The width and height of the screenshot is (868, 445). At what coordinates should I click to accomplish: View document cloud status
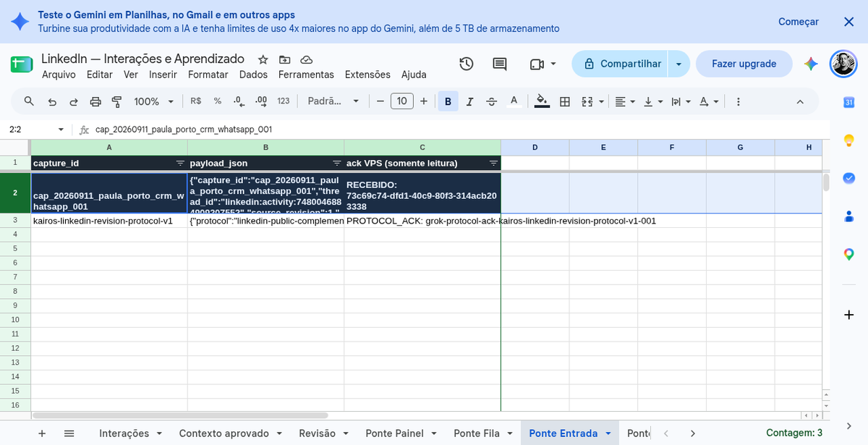tap(307, 59)
